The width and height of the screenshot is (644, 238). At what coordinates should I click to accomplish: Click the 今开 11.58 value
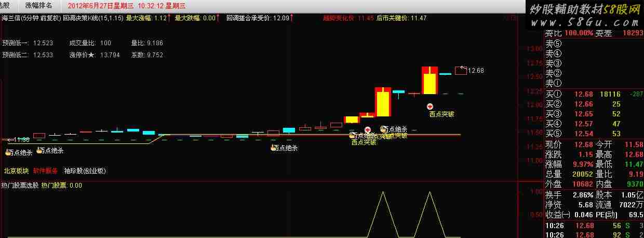(619, 144)
